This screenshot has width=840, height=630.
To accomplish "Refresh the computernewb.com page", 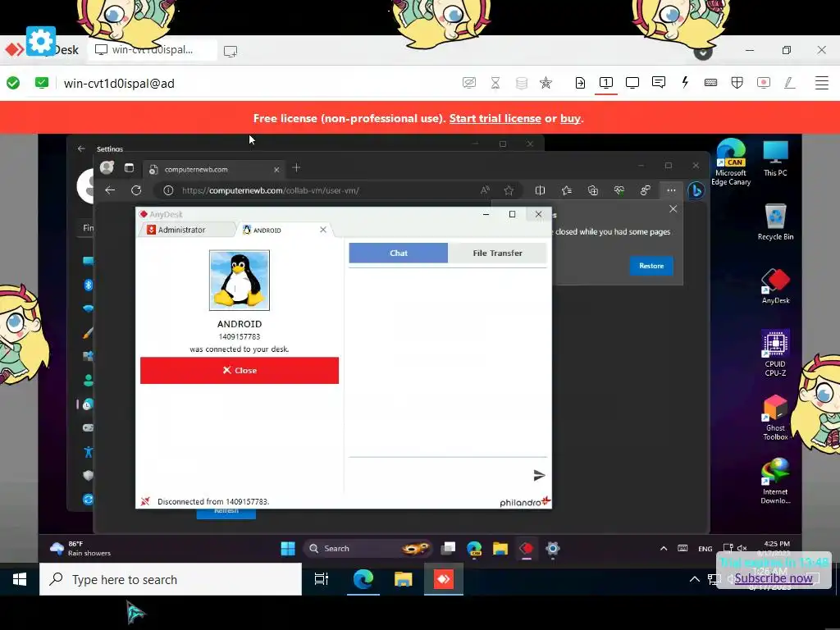I will (136, 190).
